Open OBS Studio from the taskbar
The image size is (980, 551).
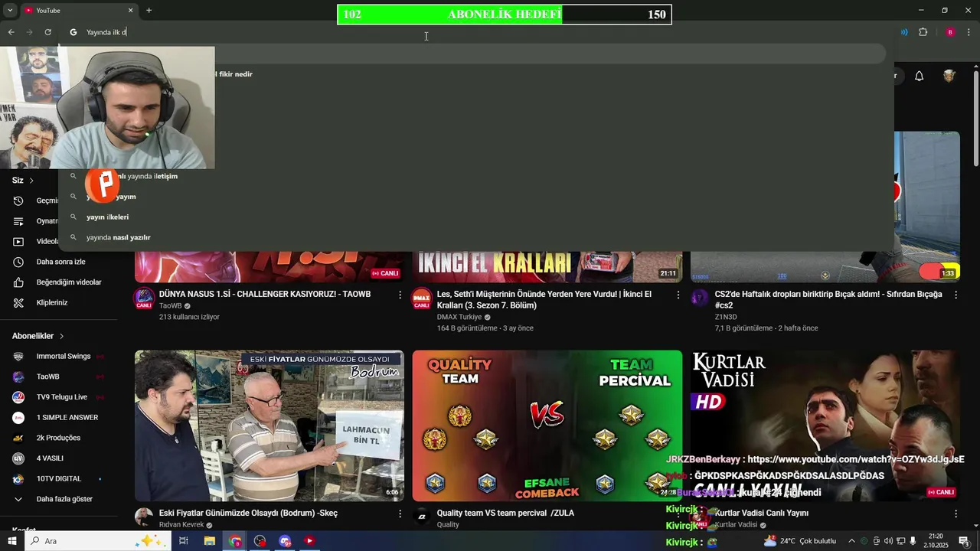click(x=260, y=541)
